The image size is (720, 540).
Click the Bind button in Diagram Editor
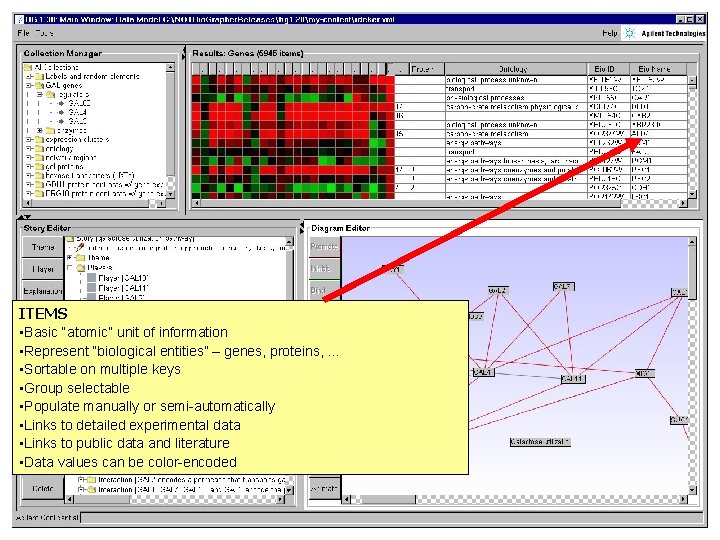324,291
